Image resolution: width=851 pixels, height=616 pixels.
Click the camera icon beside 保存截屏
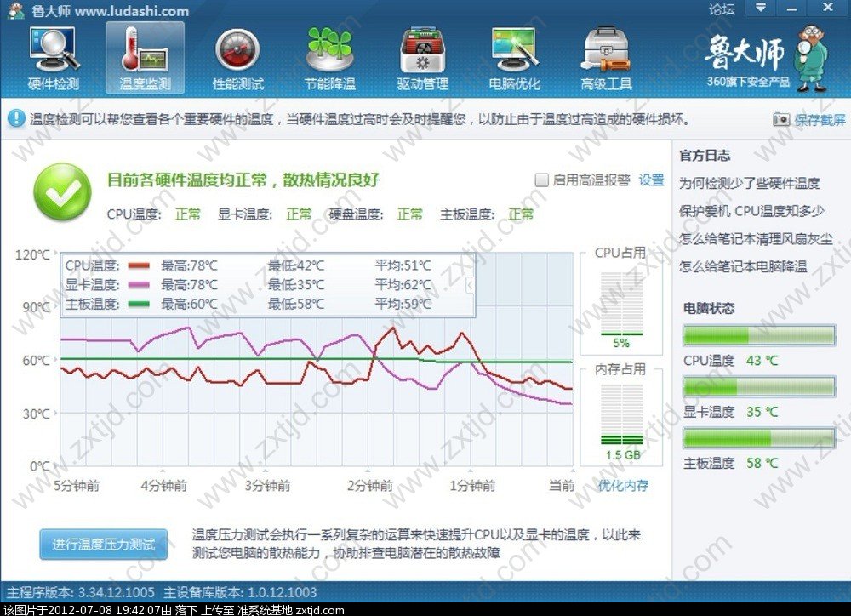781,119
